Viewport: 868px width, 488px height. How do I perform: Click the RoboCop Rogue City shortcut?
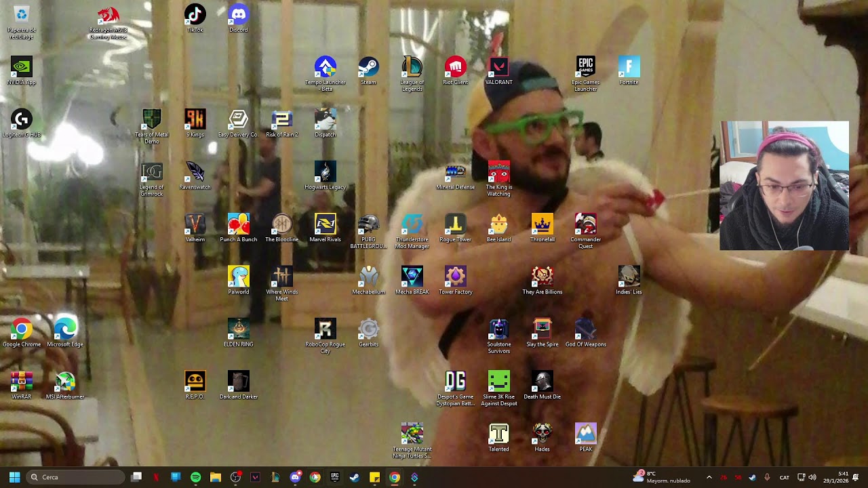point(325,335)
